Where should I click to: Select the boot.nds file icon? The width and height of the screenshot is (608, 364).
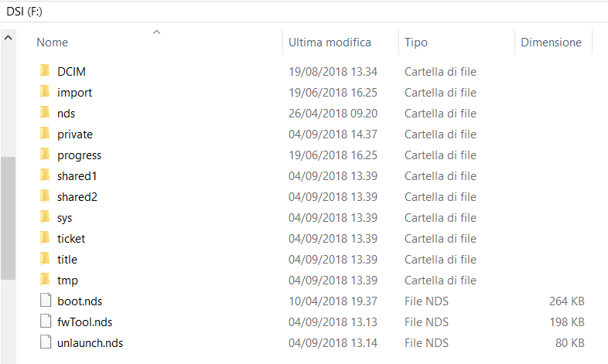point(46,301)
